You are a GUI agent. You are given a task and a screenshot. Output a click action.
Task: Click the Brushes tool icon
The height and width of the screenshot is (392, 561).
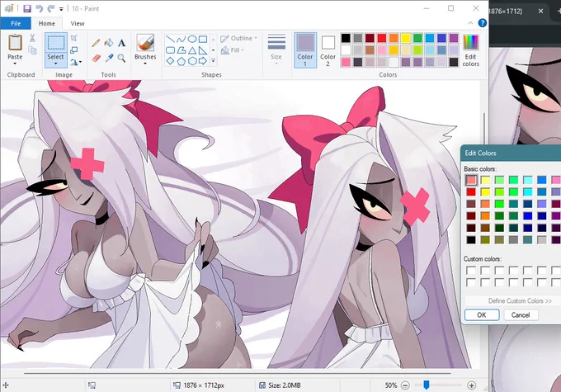pos(145,42)
